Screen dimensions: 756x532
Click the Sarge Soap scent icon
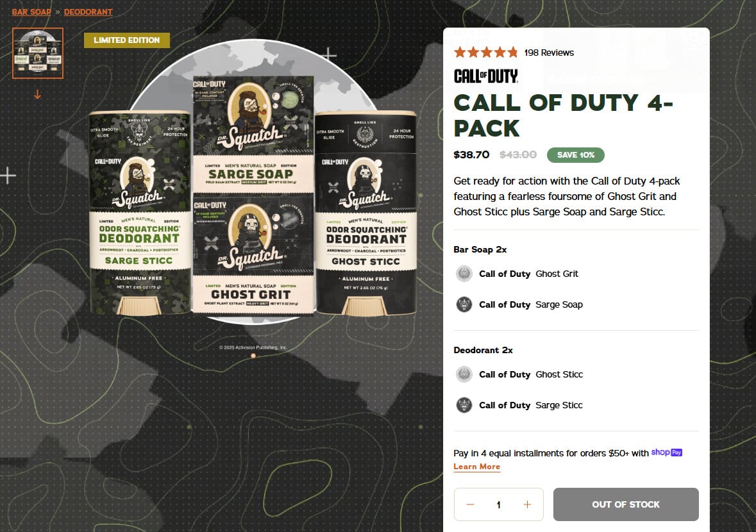(464, 304)
